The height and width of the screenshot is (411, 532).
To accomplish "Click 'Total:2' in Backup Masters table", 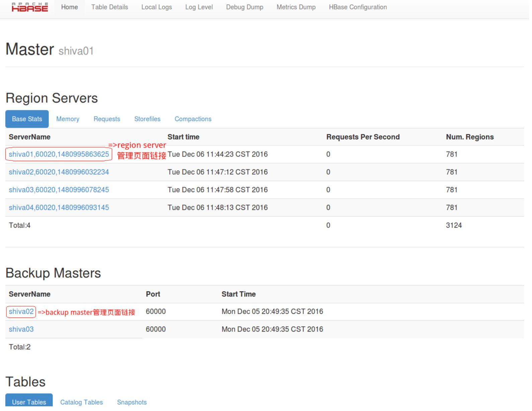I will pyautogui.click(x=19, y=347).
